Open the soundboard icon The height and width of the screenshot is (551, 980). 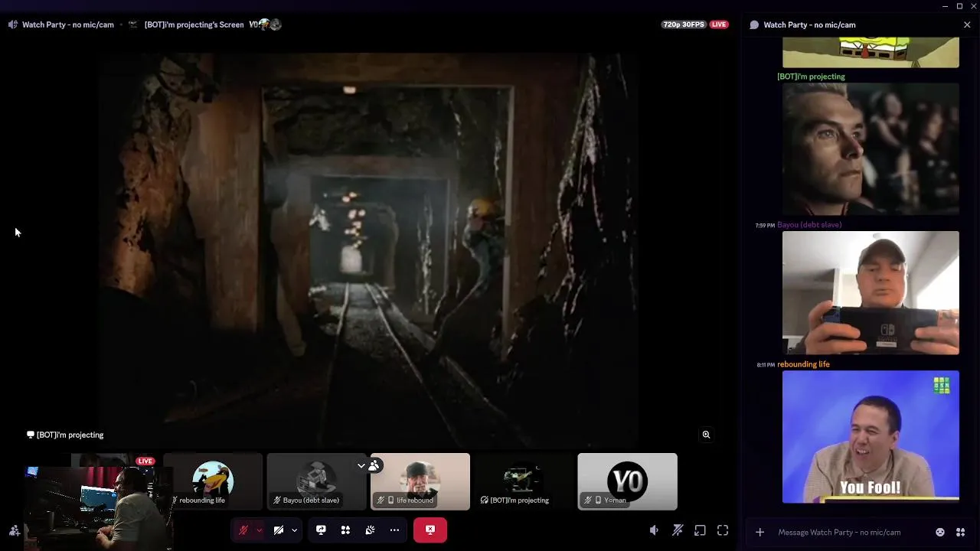(370, 530)
